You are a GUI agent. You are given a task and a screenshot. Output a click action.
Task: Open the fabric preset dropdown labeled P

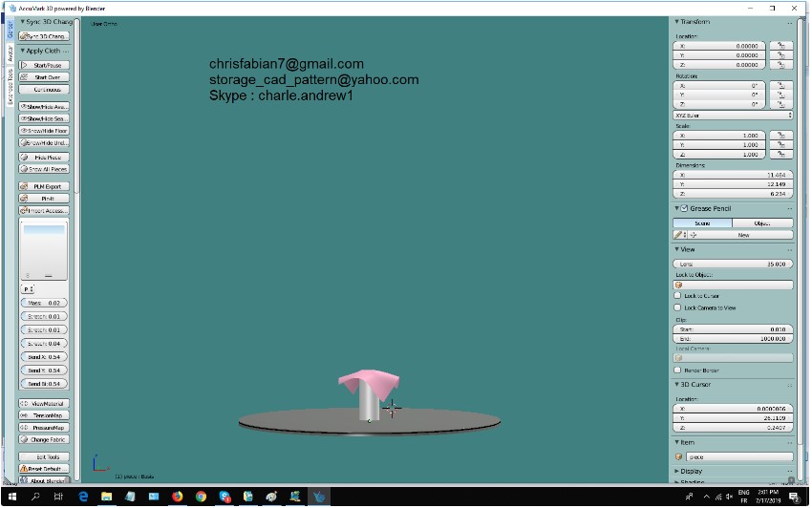[x=28, y=289]
